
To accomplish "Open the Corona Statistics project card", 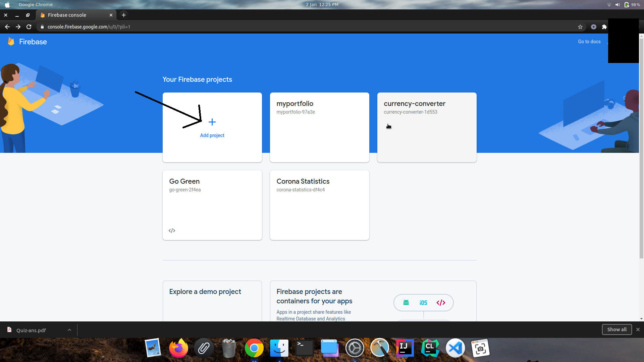I will click(319, 205).
